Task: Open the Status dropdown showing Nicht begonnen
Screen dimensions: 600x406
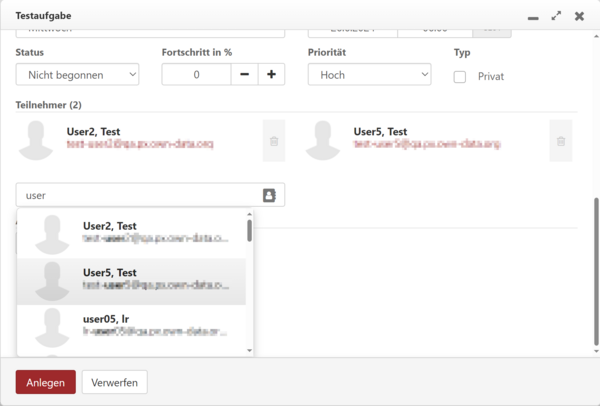Action: coord(77,74)
